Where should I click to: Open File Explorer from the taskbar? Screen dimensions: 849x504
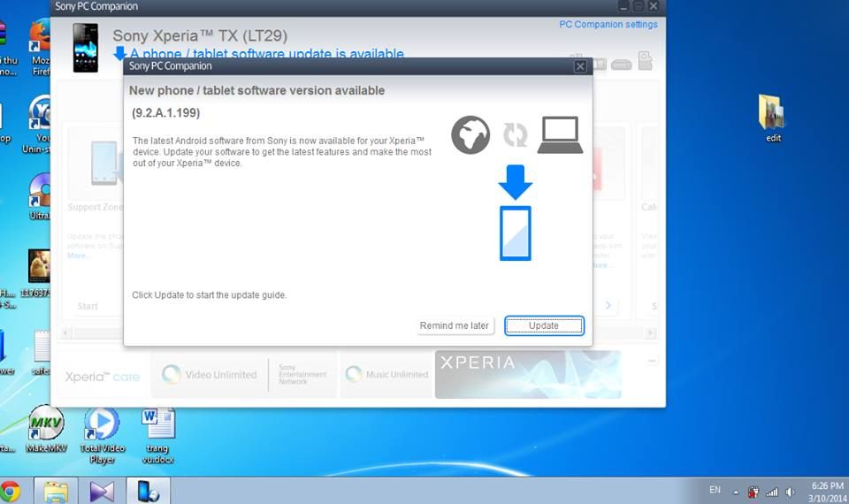click(x=56, y=492)
